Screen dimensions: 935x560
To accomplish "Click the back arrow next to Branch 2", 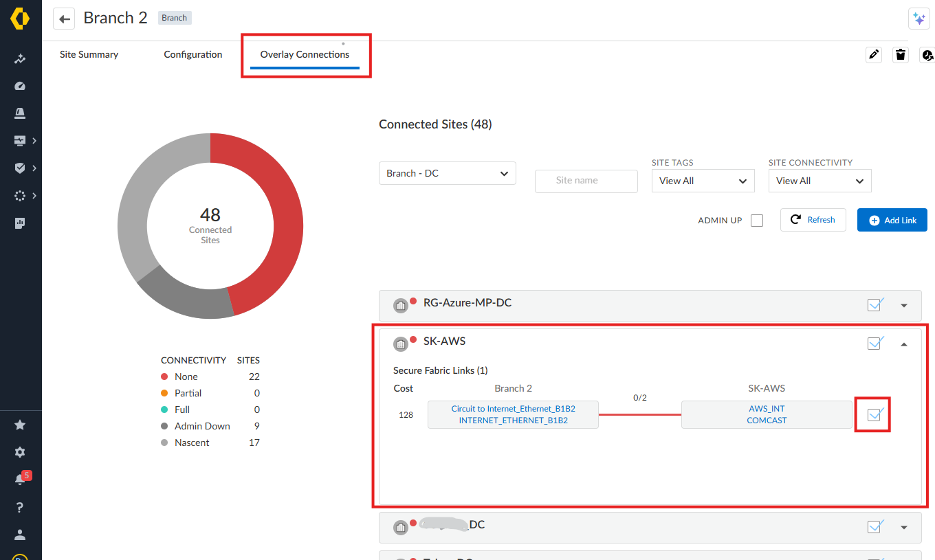I will pyautogui.click(x=64, y=19).
